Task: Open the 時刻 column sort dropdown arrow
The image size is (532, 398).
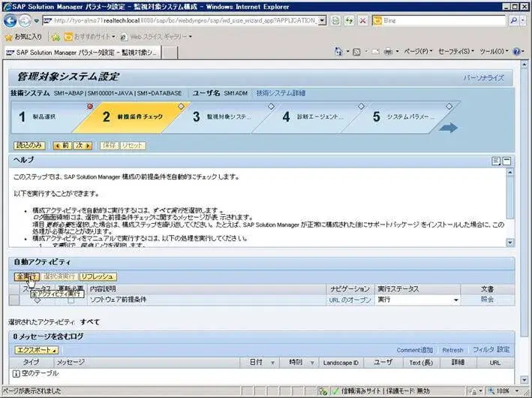Action: [312, 363]
